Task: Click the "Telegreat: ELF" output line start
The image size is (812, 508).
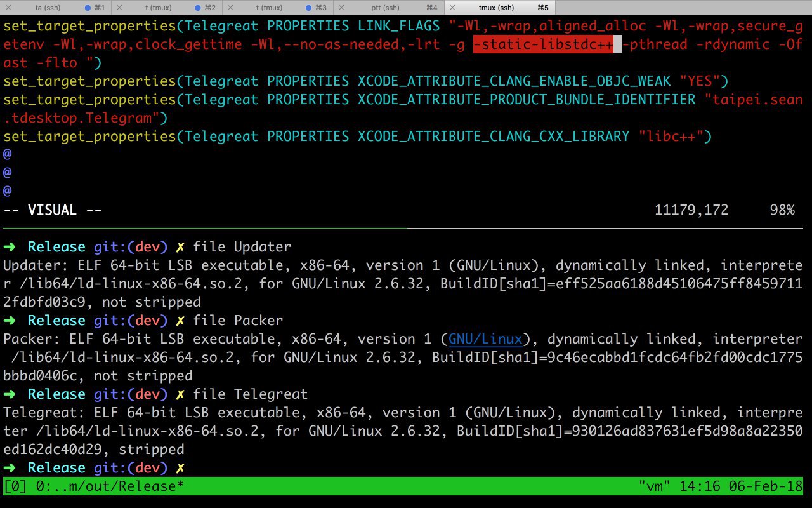Action: tap(61, 413)
